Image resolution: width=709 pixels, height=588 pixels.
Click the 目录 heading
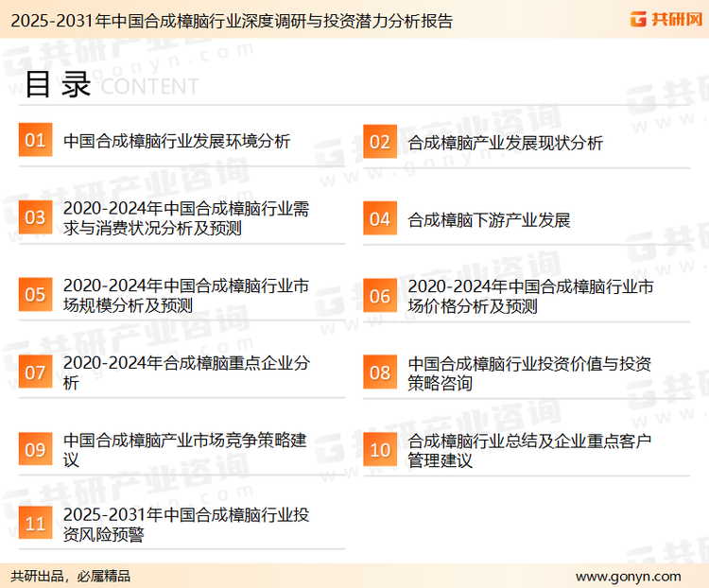(58, 84)
